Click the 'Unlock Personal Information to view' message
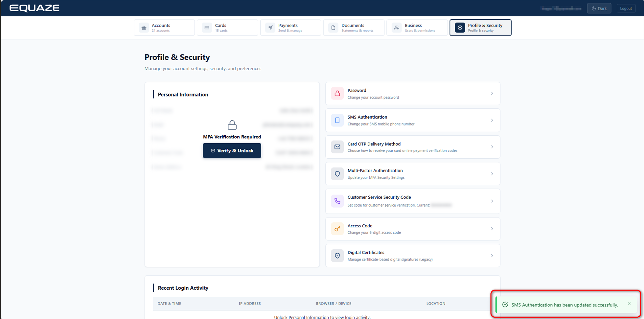 [322, 317]
